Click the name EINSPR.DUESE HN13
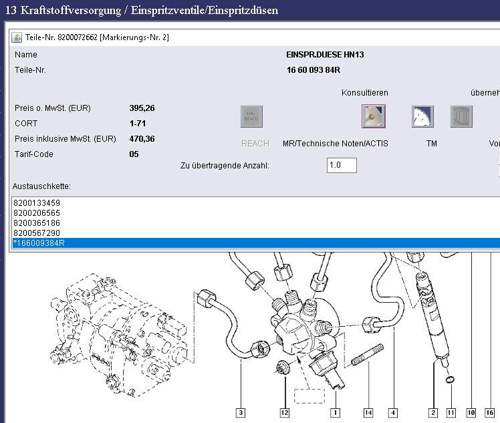This screenshot has height=423, width=500. pos(325,55)
